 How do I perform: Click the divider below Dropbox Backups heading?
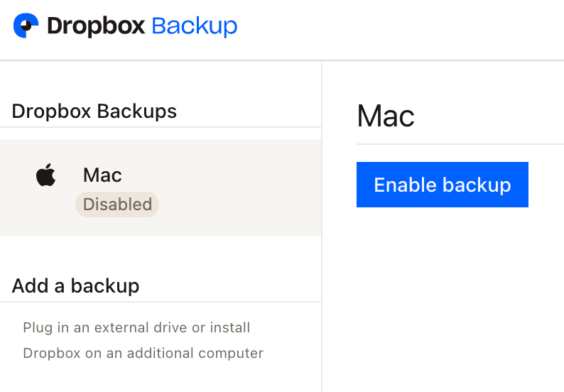coord(161,127)
